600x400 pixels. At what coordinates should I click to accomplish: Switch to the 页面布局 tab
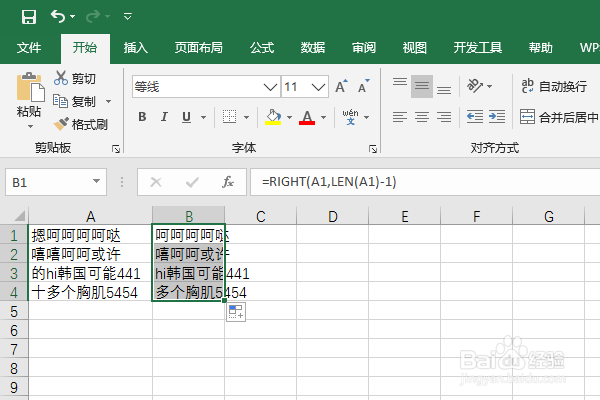[x=199, y=48]
